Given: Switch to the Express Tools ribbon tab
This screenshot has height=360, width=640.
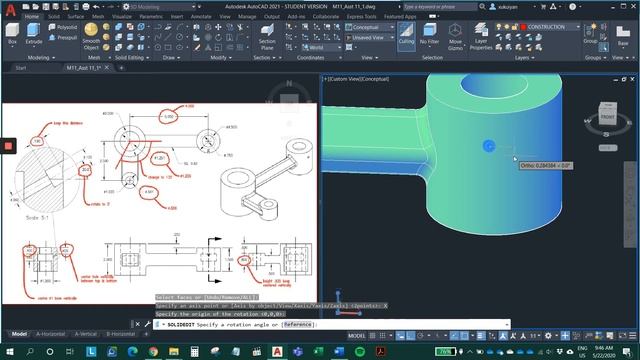Looking at the screenshot, I should [x=361, y=17].
